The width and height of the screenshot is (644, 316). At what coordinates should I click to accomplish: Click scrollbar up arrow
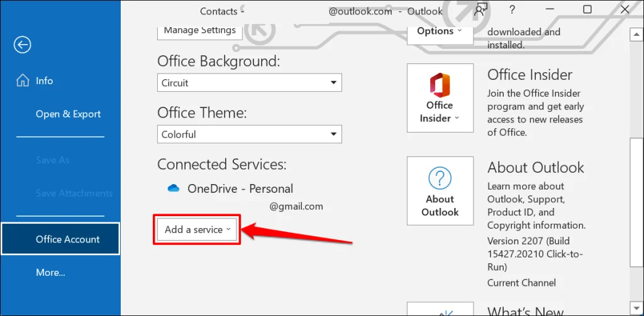(x=636, y=35)
